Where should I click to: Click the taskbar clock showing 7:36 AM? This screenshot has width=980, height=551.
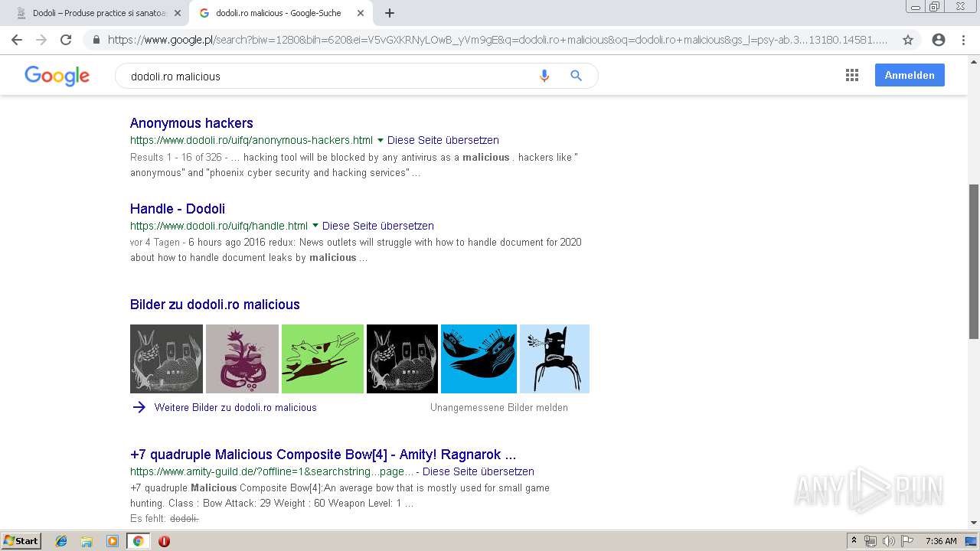click(941, 541)
